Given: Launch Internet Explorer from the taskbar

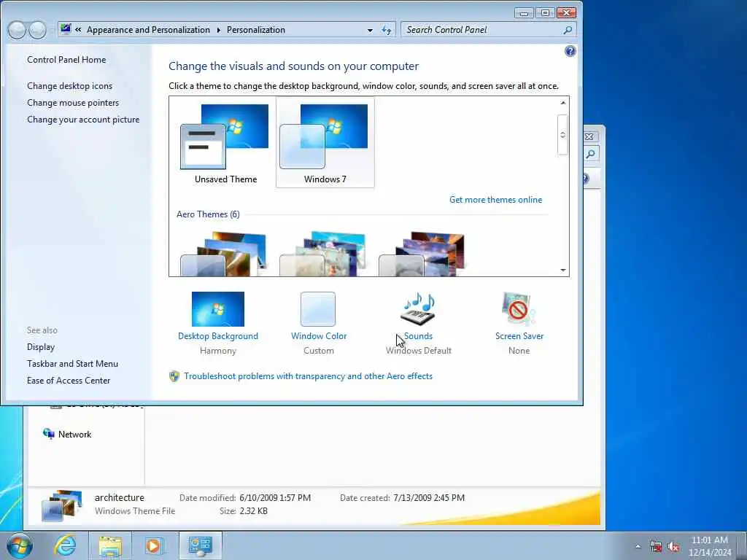Looking at the screenshot, I should pyautogui.click(x=65, y=545).
